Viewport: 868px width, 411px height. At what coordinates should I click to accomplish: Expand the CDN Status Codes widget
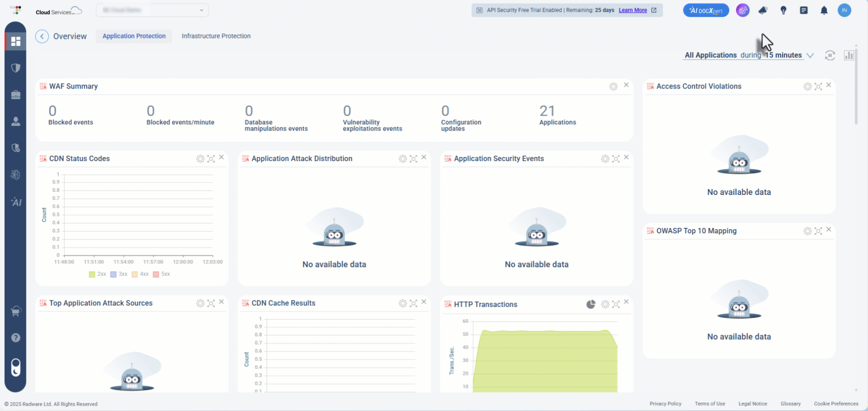(211, 159)
